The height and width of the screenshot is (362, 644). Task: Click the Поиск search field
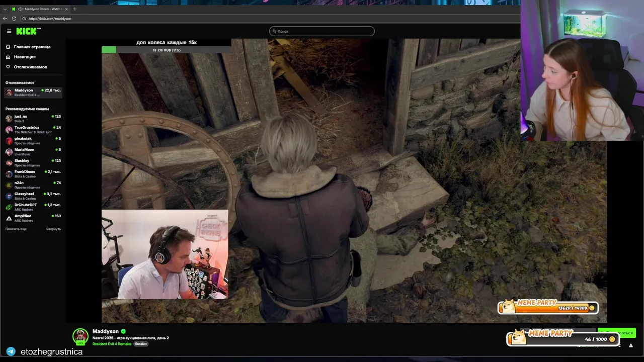(x=322, y=31)
